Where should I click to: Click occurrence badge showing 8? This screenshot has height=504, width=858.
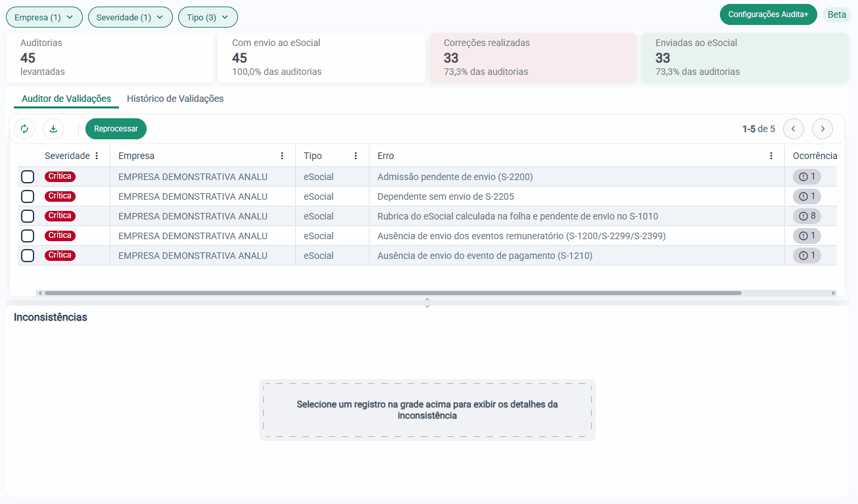[807, 216]
